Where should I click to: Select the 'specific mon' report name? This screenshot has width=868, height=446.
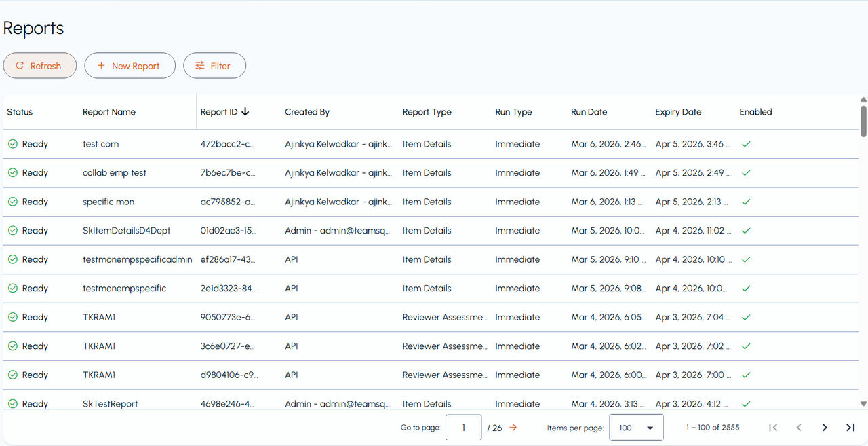[x=108, y=202]
